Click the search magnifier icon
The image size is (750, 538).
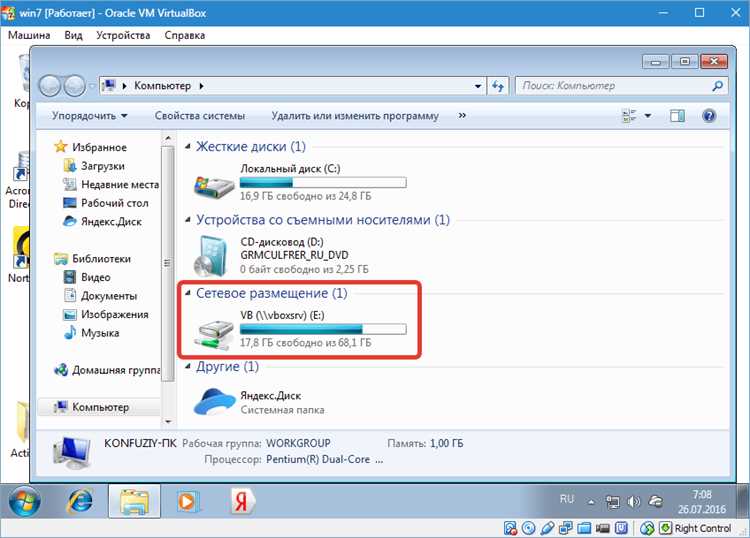pyautogui.click(x=717, y=86)
